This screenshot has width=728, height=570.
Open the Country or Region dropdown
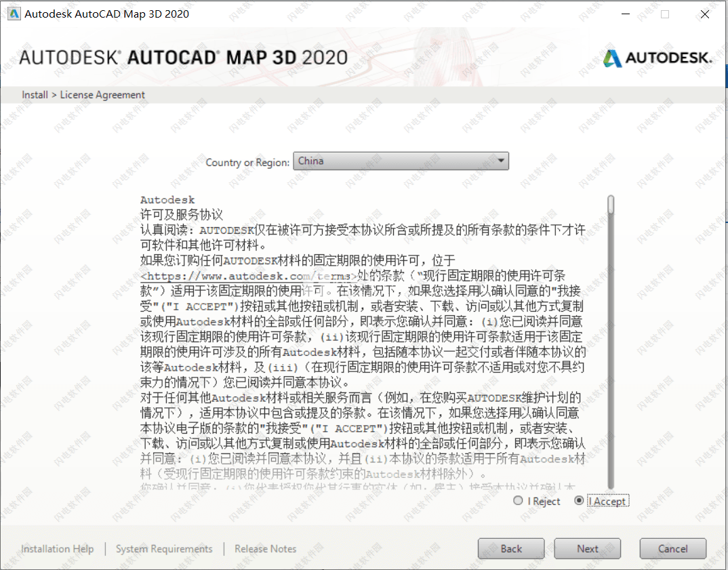pos(401,161)
